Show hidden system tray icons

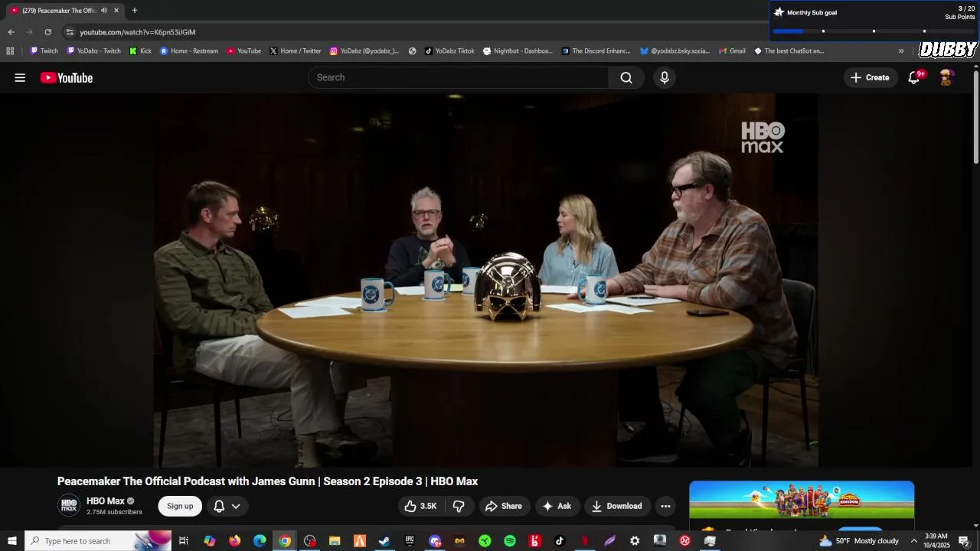[913, 541]
